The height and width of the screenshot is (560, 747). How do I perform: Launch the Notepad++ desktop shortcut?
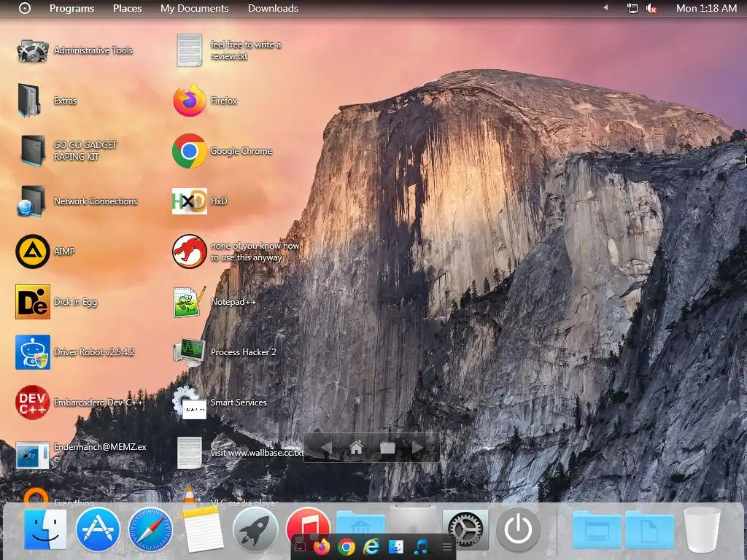[x=190, y=302]
